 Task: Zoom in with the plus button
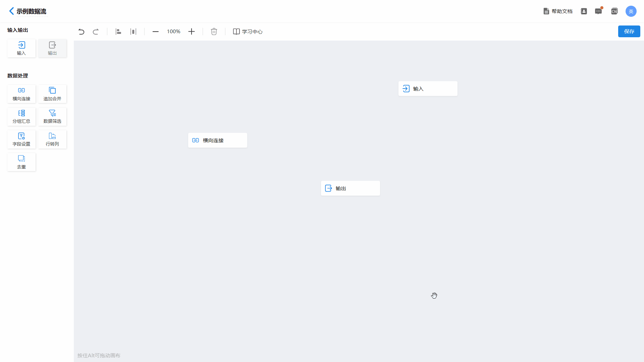pos(192,32)
